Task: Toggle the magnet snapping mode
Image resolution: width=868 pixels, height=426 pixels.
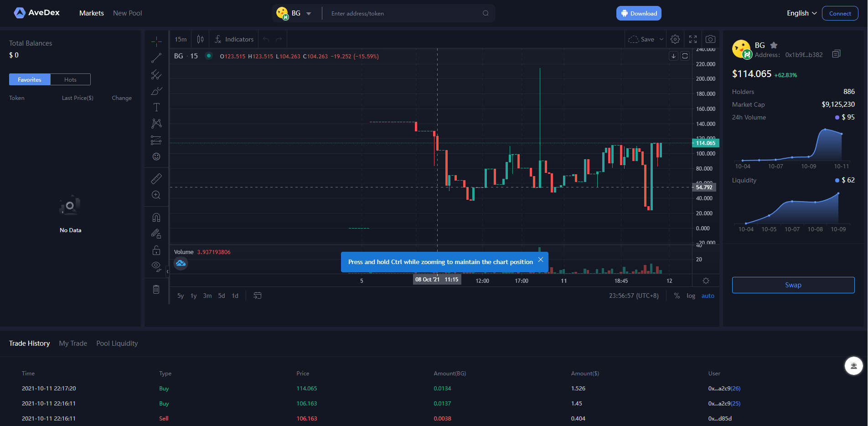Action: [156, 217]
